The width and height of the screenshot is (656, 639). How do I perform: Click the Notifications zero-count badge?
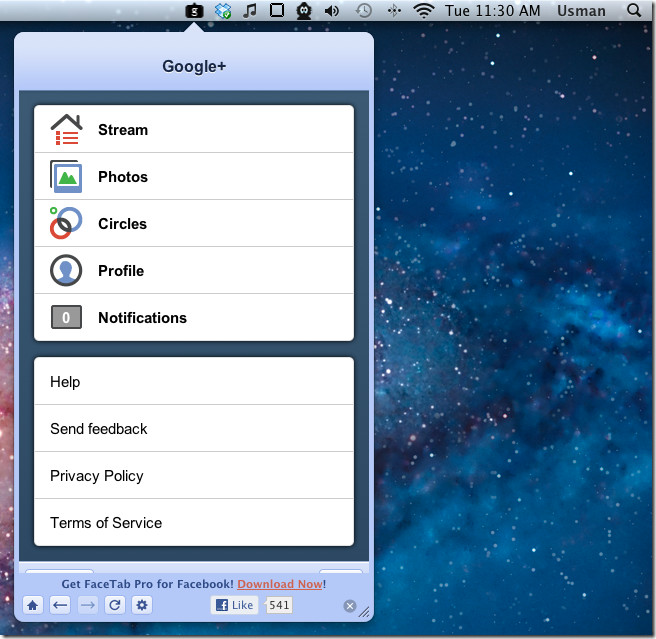(66, 317)
